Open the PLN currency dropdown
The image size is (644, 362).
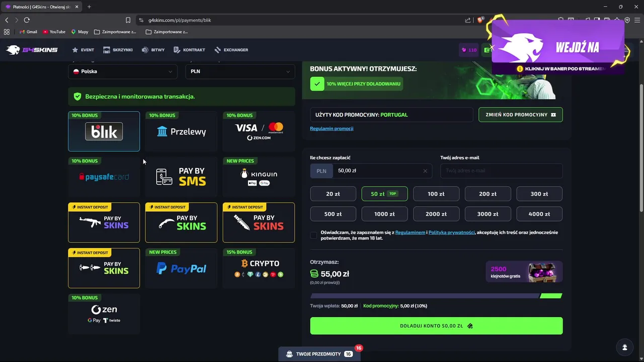(x=240, y=71)
